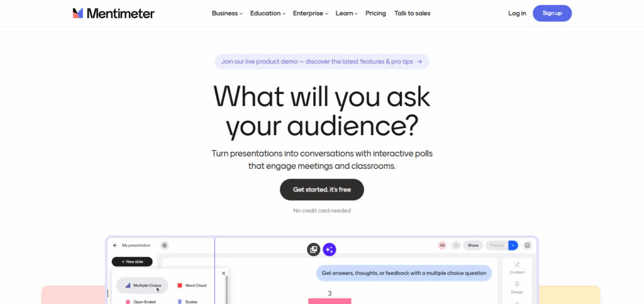644x304 pixels.
Task: Click the AB user avatar
Action: tap(442, 246)
